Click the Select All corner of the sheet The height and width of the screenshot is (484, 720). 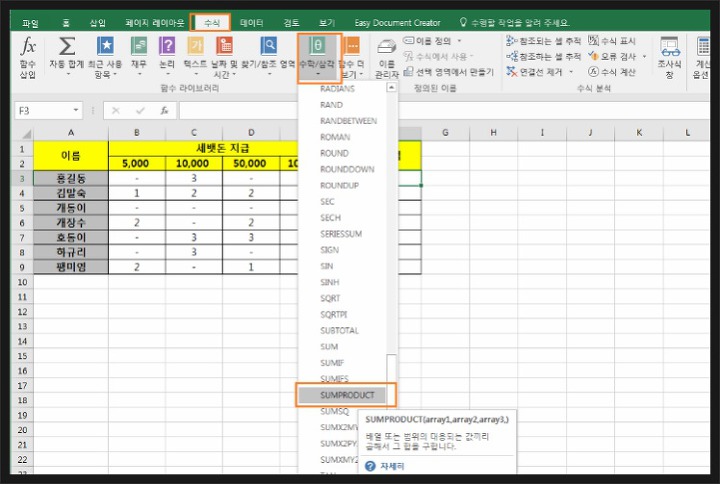25,134
